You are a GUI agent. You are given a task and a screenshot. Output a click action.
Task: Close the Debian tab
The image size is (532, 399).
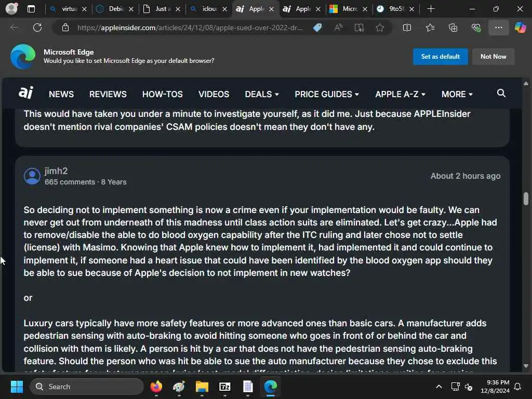[x=131, y=9]
